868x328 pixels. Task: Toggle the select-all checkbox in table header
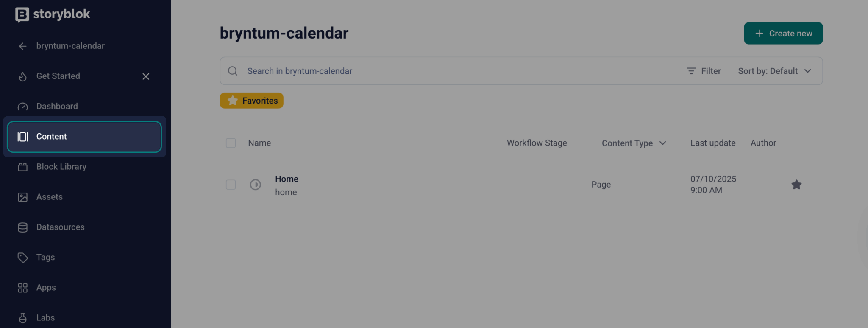click(231, 143)
